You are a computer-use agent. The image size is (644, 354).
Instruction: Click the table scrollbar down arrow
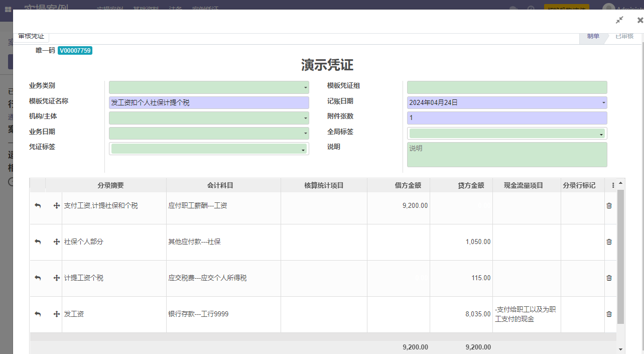[620, 349]
